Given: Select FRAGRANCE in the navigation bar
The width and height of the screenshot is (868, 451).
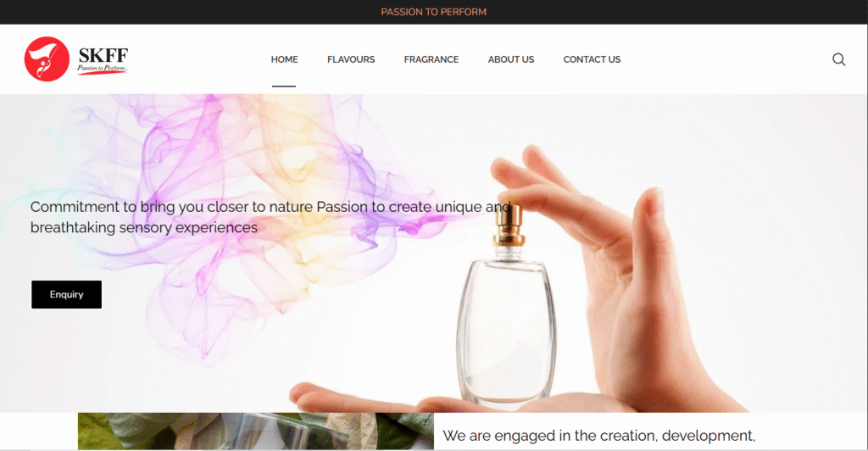Looking at the screenshot, I should pos(431,59).
